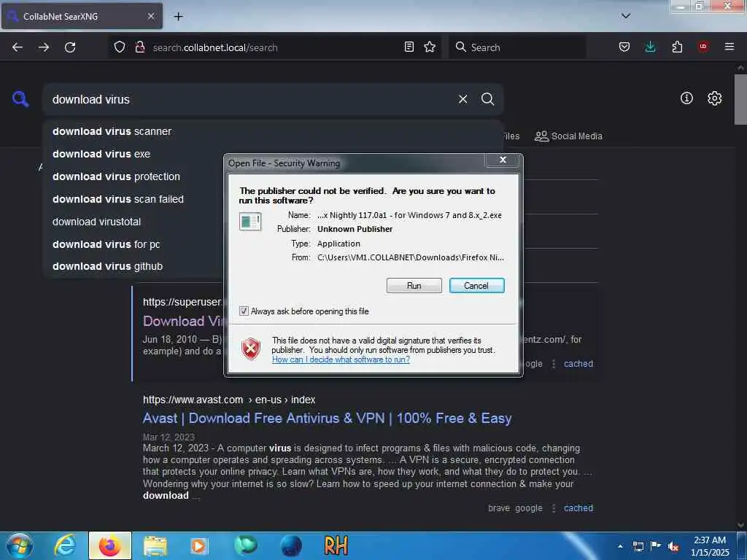Screen dimensions: 747x560
Task: Clear the search query text
Action: click(x=462, y=99)
